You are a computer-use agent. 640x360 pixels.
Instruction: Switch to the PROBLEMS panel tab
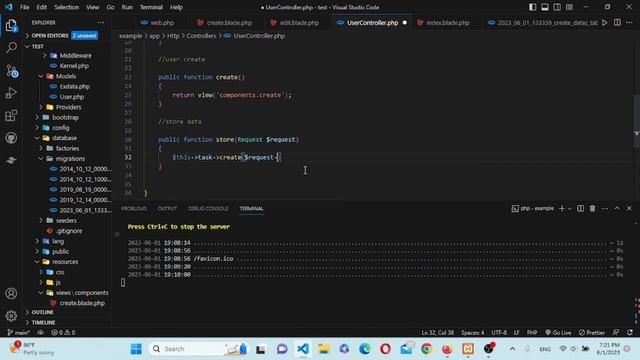coord(134,209)
